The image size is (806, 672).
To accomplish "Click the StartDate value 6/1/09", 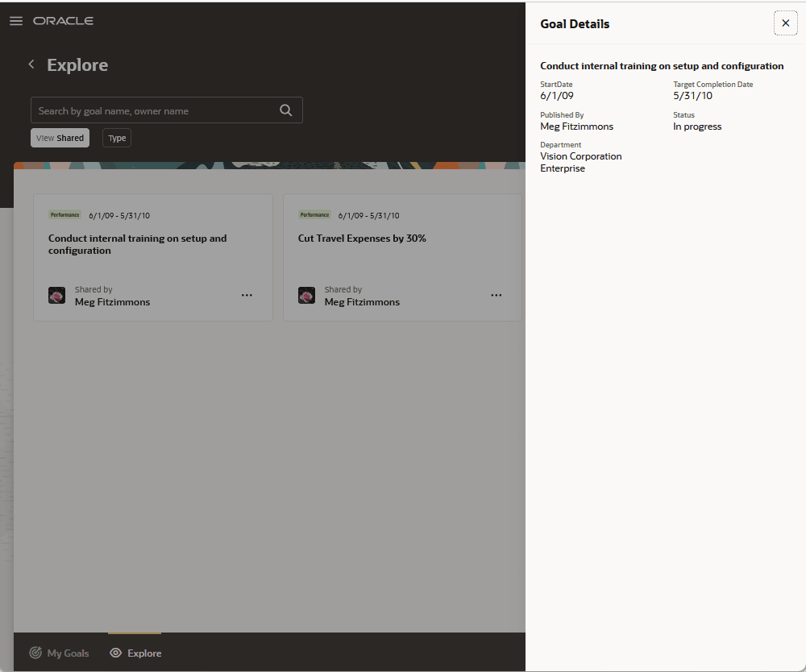I will pyautogui.click(x=557, y=96).
